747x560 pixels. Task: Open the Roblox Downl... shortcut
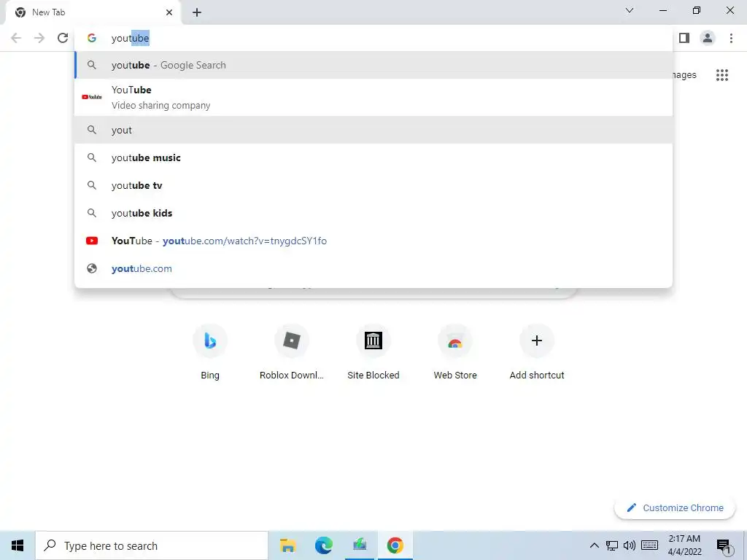(292, 352)
